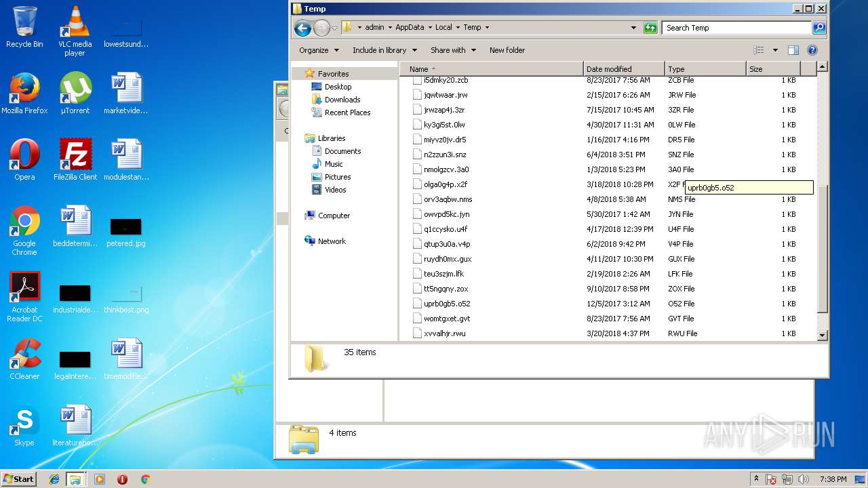This screenshot has width=868, height=488.
Task: Open Internet Explorer from taskbar
Action: click(x=54, y=479)
